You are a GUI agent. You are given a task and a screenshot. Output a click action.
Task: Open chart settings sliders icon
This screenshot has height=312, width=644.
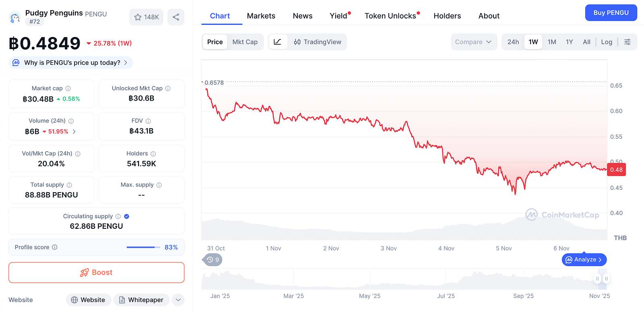point(627,42)
